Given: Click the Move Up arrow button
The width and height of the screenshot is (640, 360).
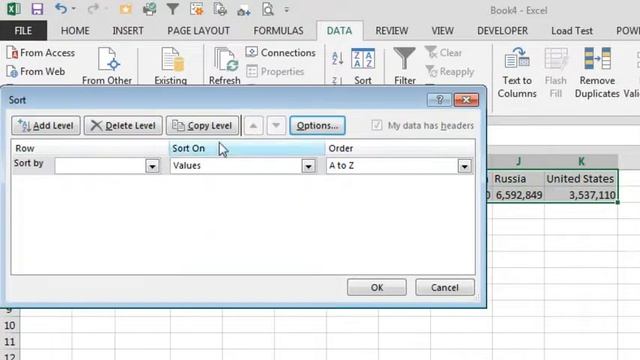Looking at the screenshot, I should (x=253, y=125).
